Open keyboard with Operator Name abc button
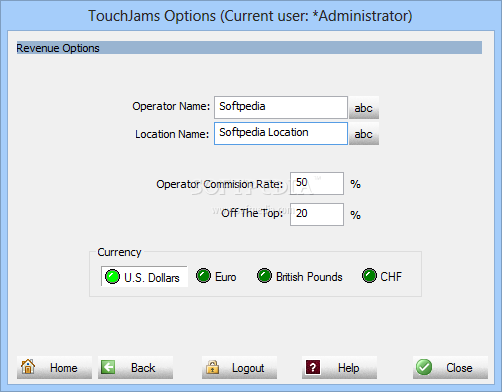Screen dimensions: 502x392 [364, 108]
